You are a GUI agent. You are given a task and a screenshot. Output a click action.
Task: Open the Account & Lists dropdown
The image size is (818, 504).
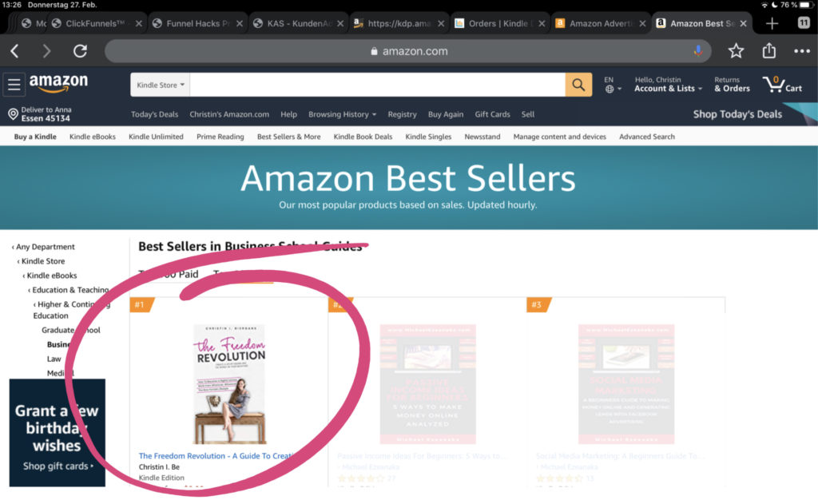[x=668, y=84]
